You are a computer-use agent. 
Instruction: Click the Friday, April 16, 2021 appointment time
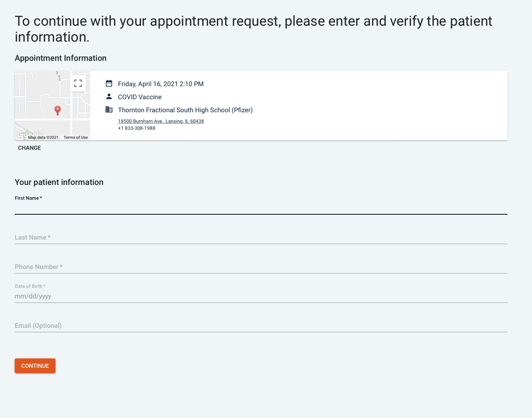(x=161, y=84)
